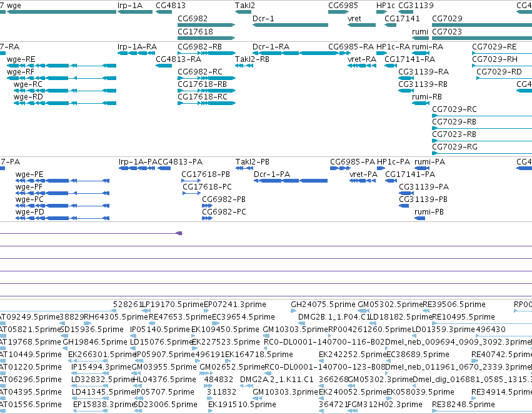Select the purple feature end marker

179,233
